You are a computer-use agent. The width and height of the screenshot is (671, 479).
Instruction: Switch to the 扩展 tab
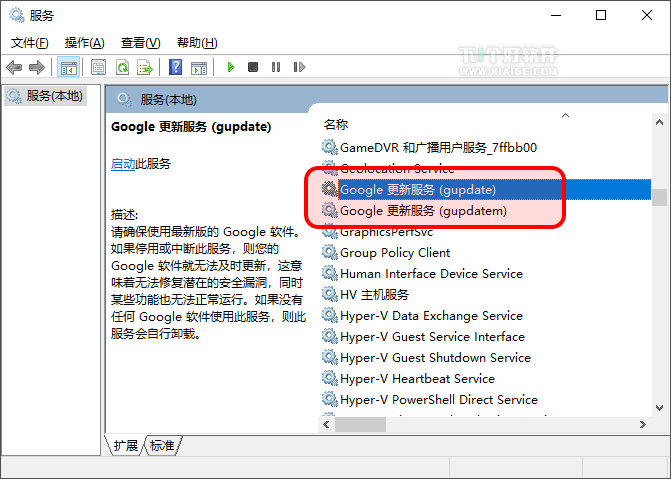(125, 446)
